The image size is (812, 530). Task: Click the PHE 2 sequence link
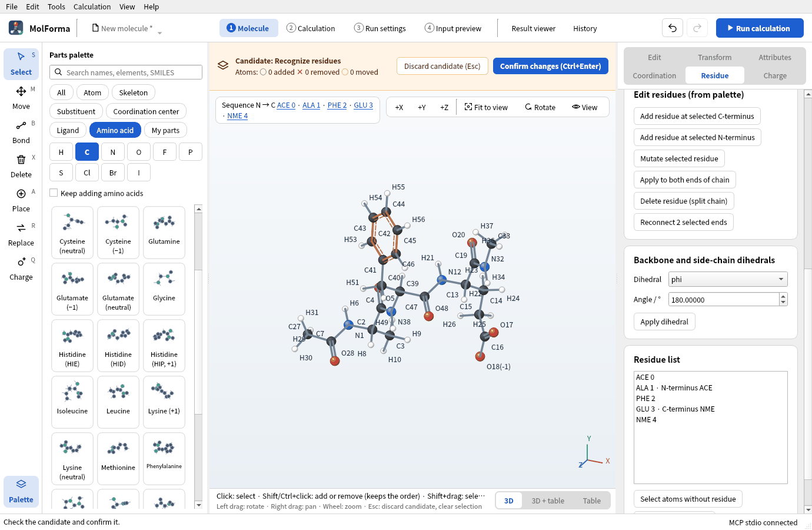click(337, 105)
